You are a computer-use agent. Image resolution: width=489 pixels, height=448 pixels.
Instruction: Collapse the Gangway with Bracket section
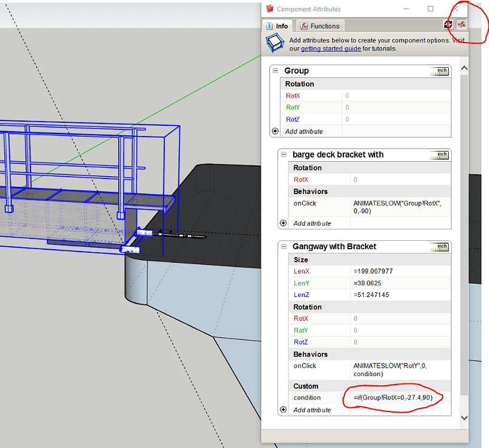click(x=283, y=246)
